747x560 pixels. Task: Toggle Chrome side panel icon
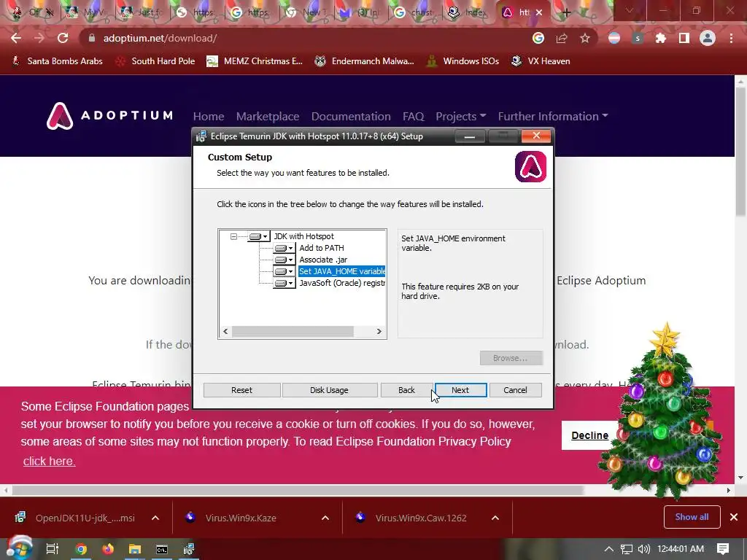(684, 38)
